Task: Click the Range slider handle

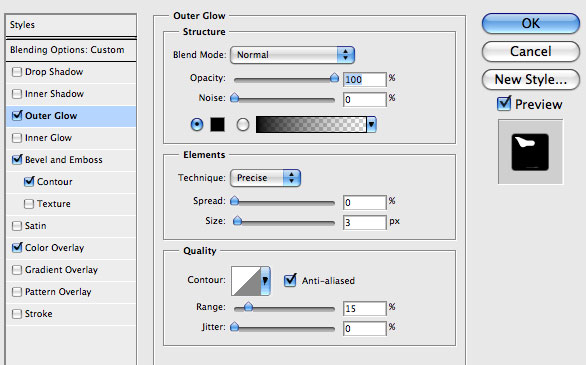Action: pos(249,307)
